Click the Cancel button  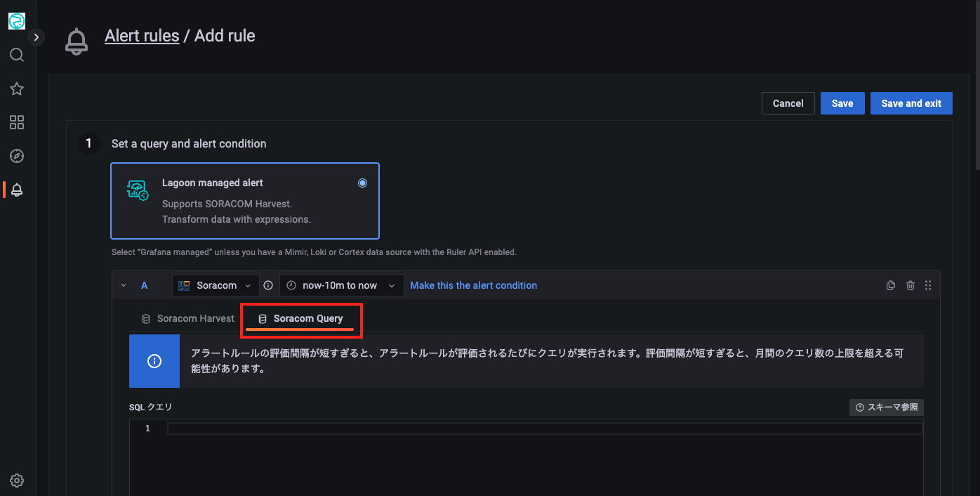[788, 103]
